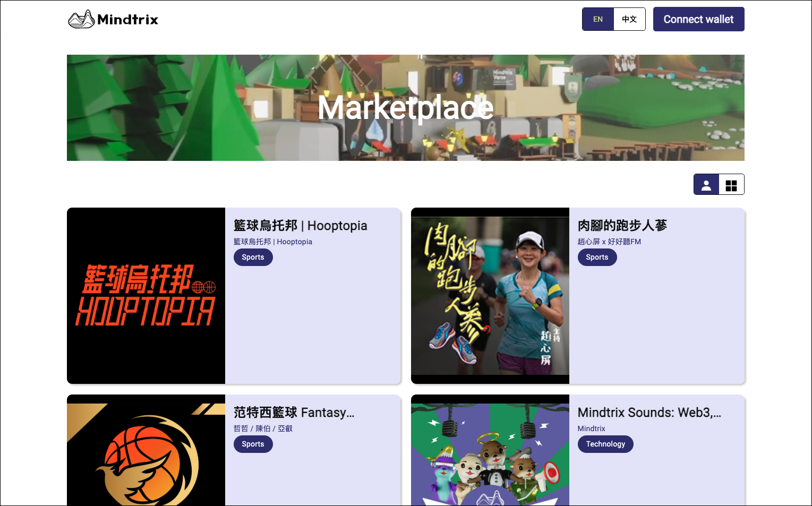Viewport: 812px width, 506px height.
Task: Open Mindtrix Sounds: Web3 cover thumbnail
Action: [490, 450]
